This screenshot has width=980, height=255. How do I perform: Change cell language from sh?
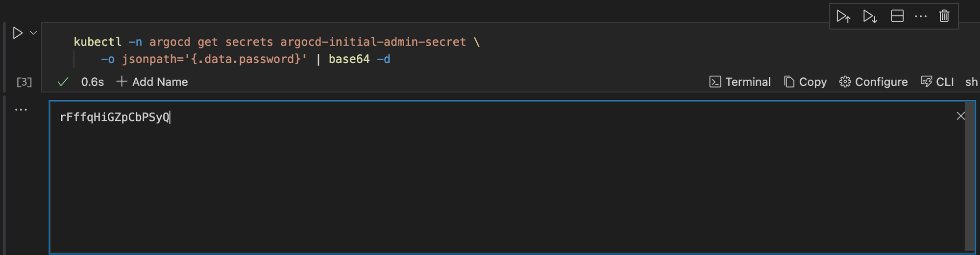[x=971, y=82]
